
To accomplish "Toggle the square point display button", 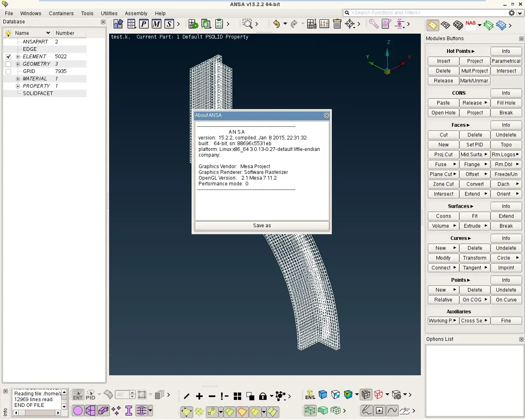I will click(x=379, y=410).
